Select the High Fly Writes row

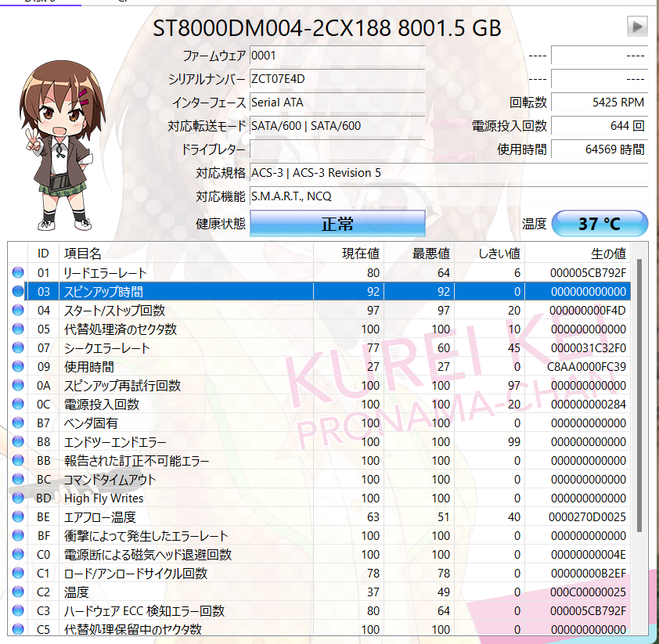click(319, 498)
